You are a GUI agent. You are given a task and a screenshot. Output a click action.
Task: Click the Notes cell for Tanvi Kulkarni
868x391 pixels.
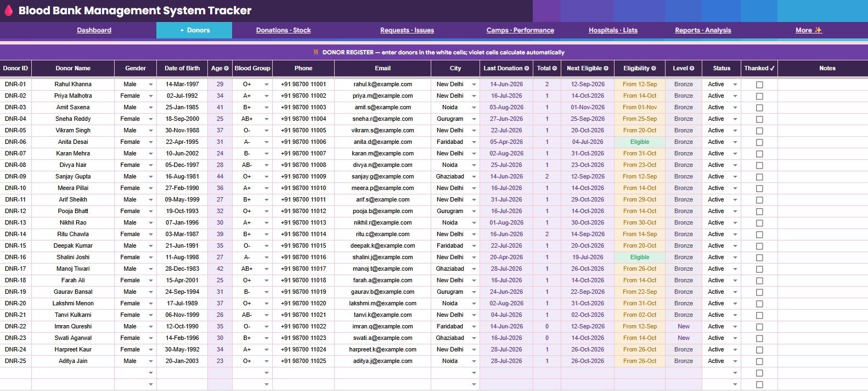[822, 315]
